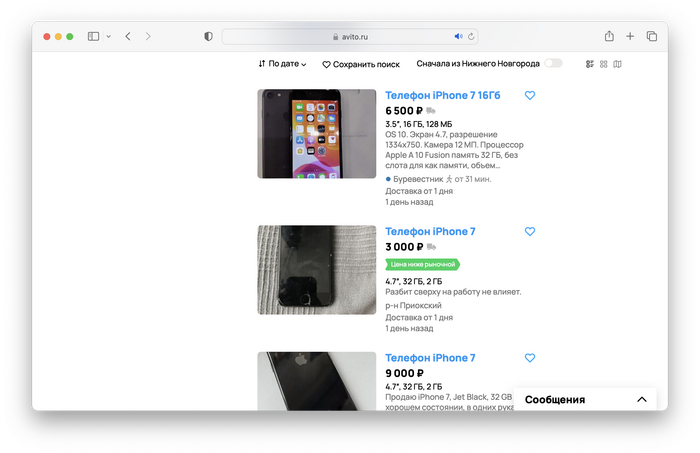Go forward to the next page

point(148,37)
